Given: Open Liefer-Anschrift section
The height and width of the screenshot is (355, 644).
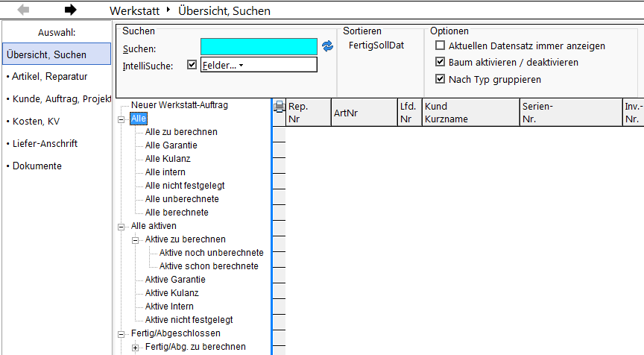Looking at the screenshot, I should 45,143.
